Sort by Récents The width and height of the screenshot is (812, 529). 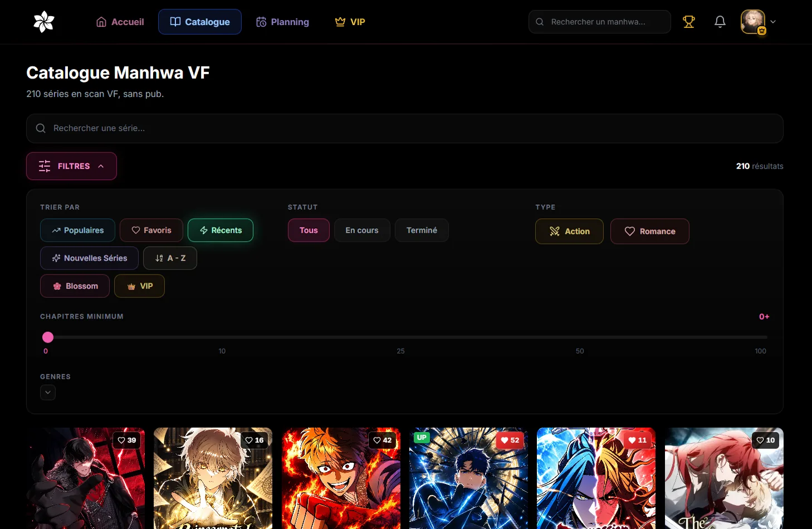point(221,230)
